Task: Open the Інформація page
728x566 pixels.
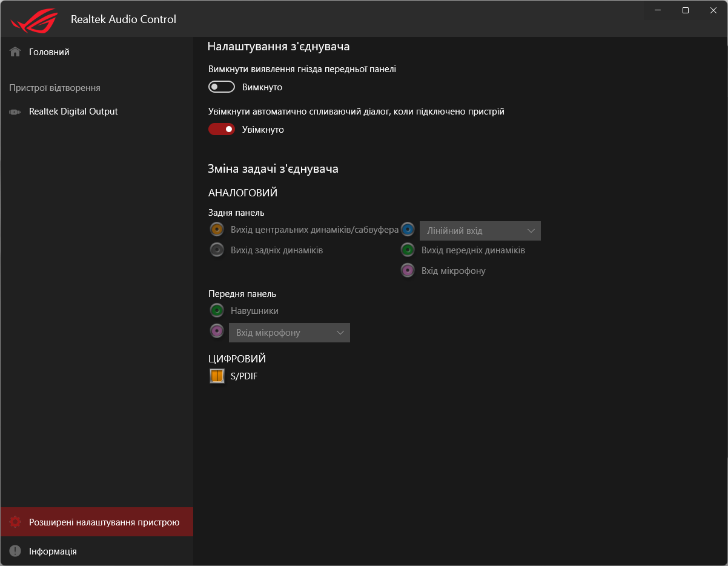Action: [97, 551]
